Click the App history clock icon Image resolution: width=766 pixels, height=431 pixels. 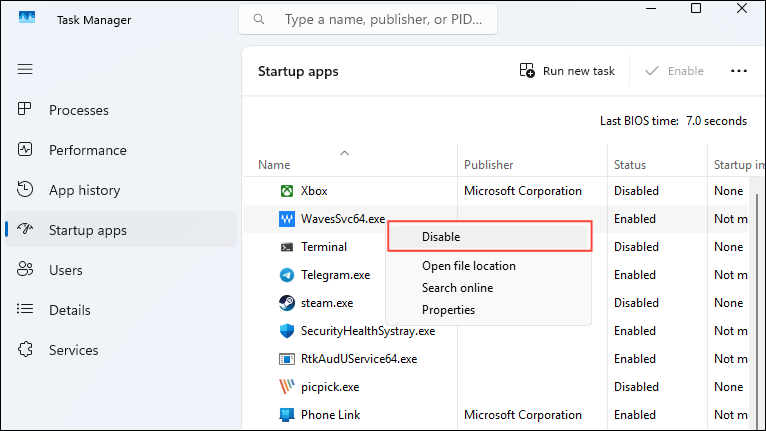tap(24, 189)
